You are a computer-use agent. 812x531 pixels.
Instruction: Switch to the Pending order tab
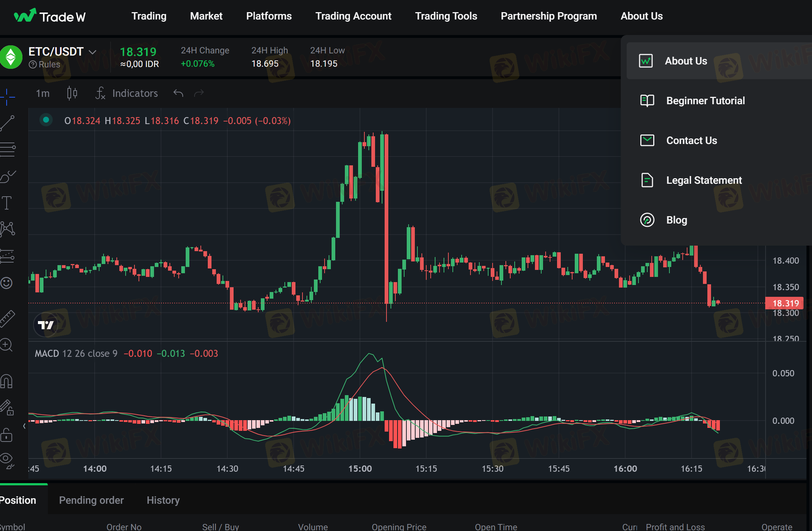pos(91,500)
